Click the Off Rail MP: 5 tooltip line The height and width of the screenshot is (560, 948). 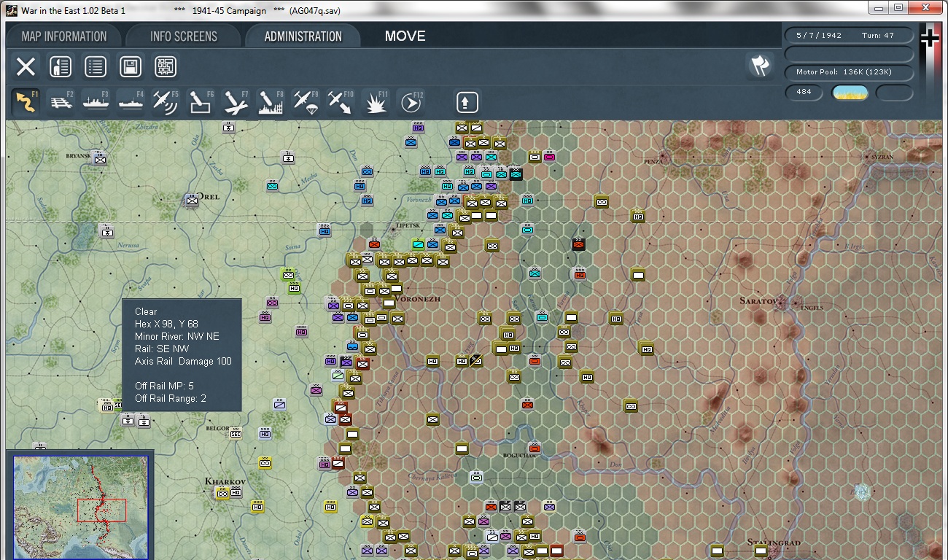[164, 386]
